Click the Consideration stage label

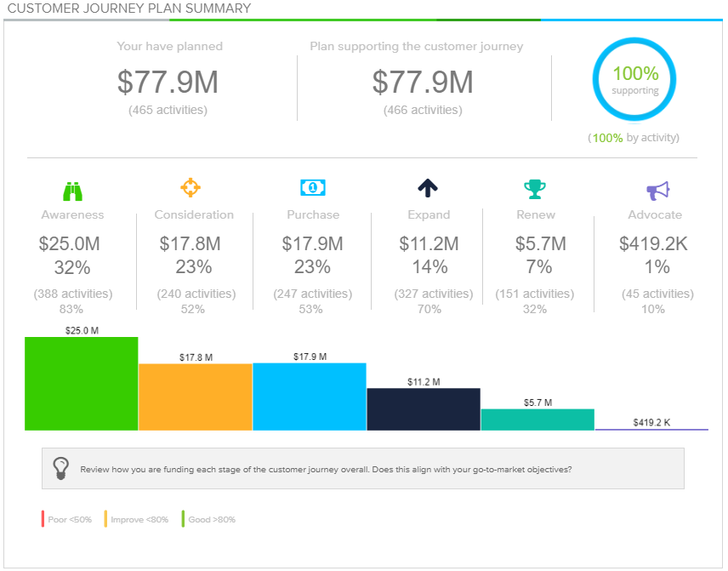click(194, 214)
